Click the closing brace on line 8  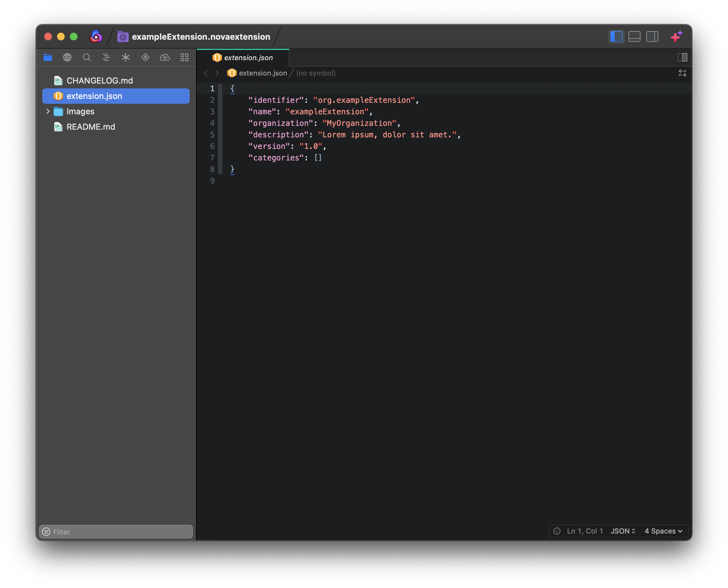click(232, 169)
